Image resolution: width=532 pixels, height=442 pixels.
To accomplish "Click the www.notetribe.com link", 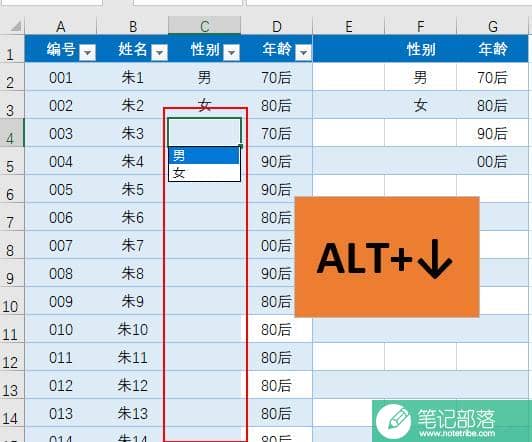I will pyautogui.click(x=457, y=433).
